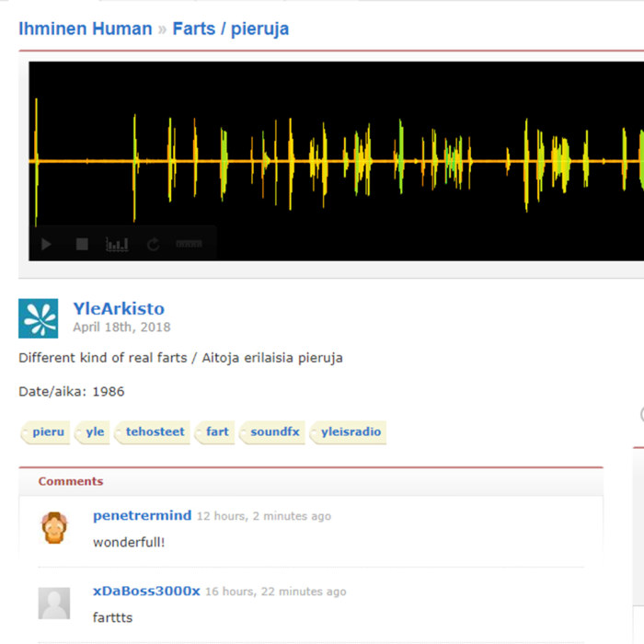Click penetrermind's monkey avatar
644x644 pixels.
pos(54,528)
